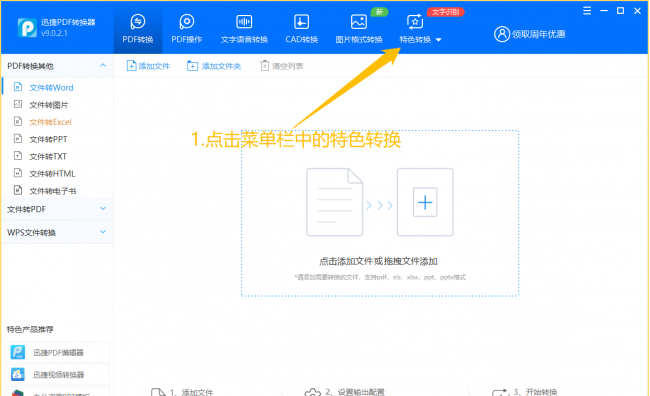650x396 pixels.
Task: Click the 清空列表 trash button
Action: (281, 66)
